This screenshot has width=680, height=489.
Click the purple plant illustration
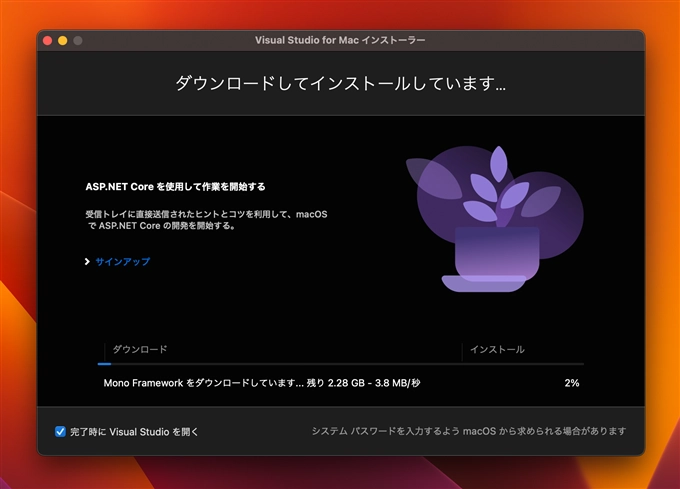[494, 218]
